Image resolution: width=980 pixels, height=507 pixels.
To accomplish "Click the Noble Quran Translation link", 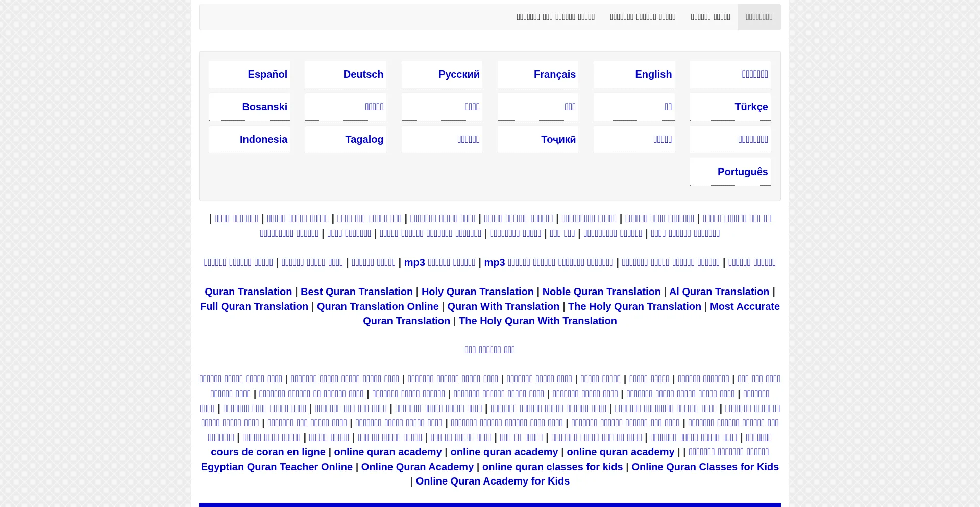I will coord(601,292).
